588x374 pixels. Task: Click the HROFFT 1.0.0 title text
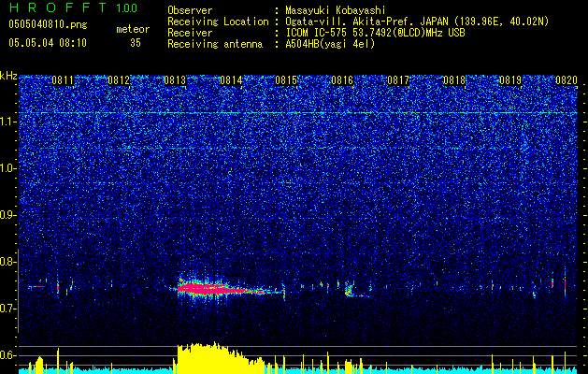(73, 7)
